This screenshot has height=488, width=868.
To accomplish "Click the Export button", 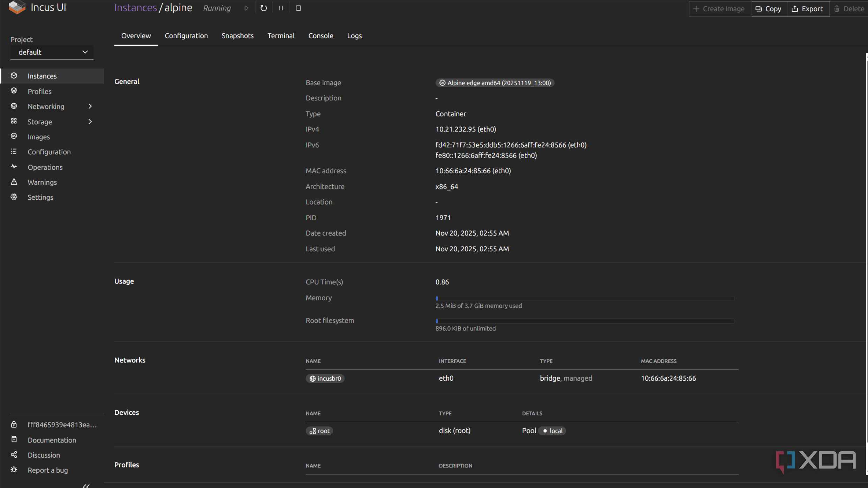I will 808,9.
